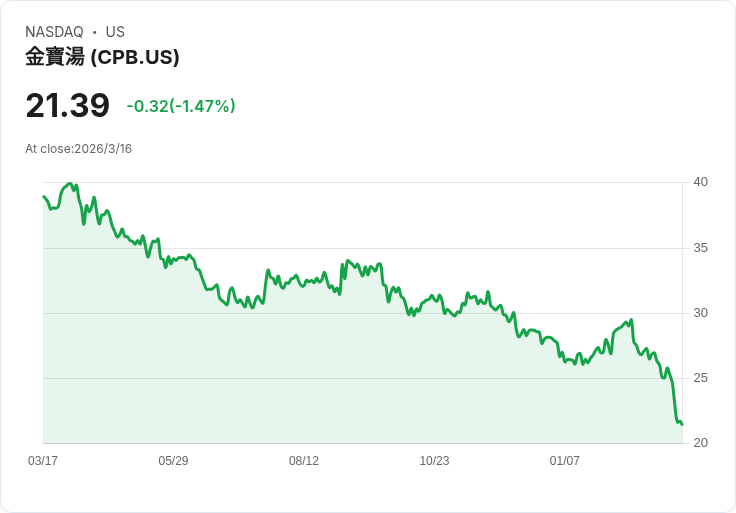The height and width of the screenshot is (513, 736).
Task: Click the US market label
Action: [x=115, y=32]
